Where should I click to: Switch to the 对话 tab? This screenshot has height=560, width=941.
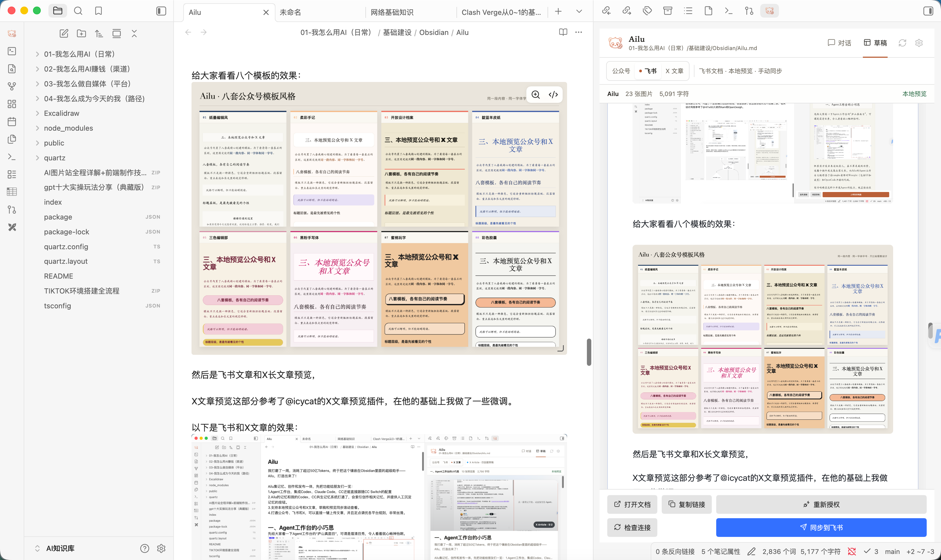coord(839,43)
